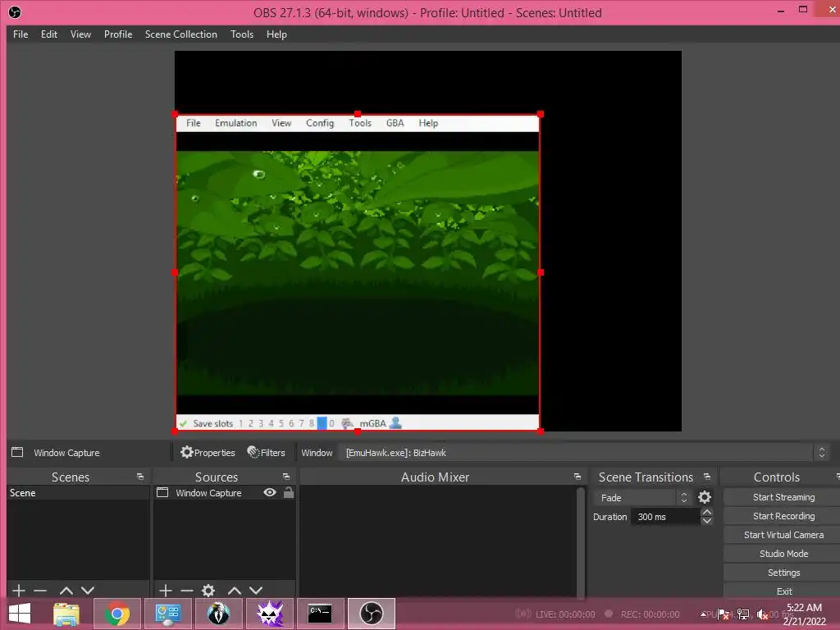
Task: Open the Edit menu
Action: [x=48, y=34]
